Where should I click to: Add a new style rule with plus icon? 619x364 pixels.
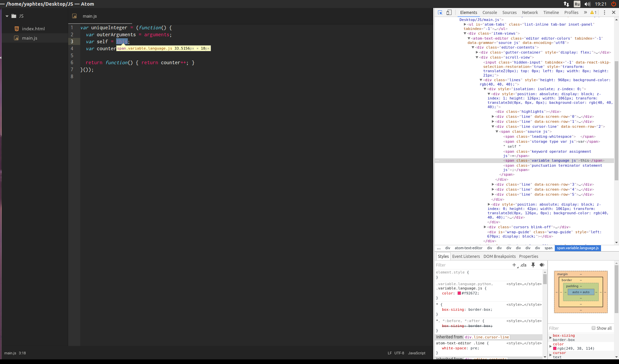[514, 265]
